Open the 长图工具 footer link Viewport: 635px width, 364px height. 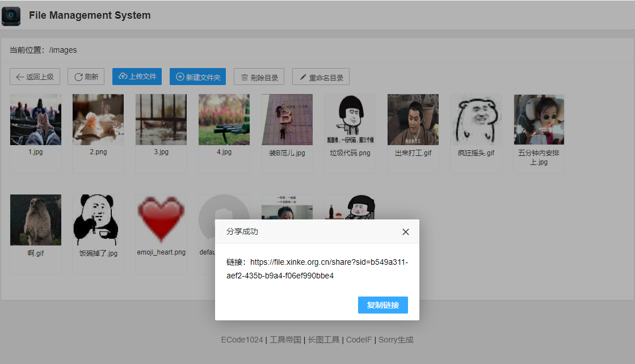tap(323, 340)
